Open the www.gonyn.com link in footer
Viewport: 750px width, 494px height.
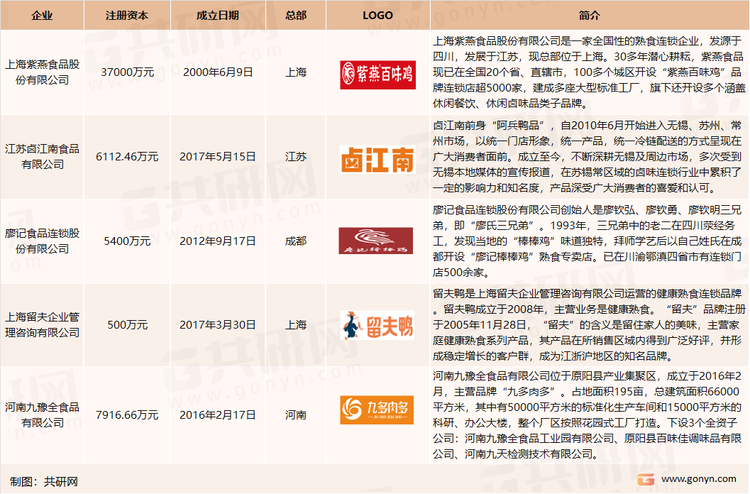698,479
